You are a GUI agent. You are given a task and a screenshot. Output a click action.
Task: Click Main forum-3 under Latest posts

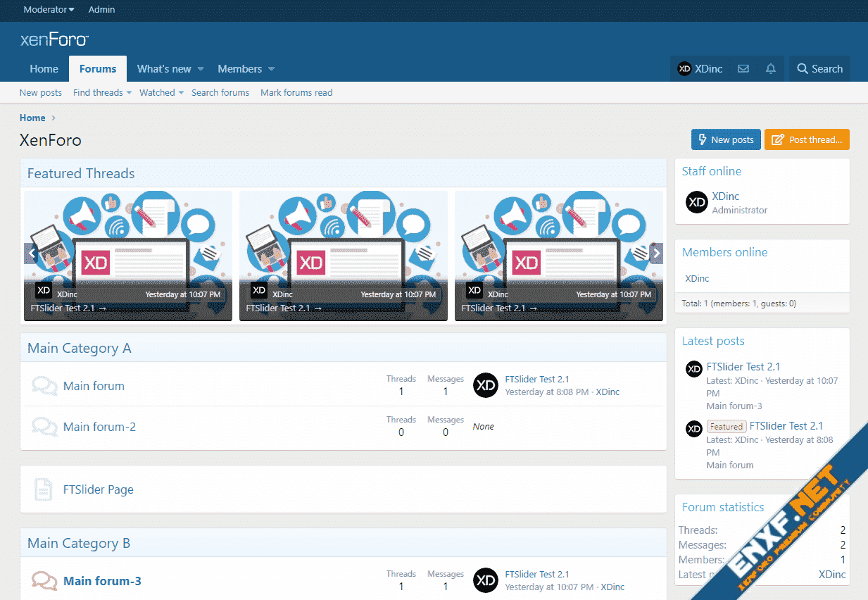coord(734,406)
